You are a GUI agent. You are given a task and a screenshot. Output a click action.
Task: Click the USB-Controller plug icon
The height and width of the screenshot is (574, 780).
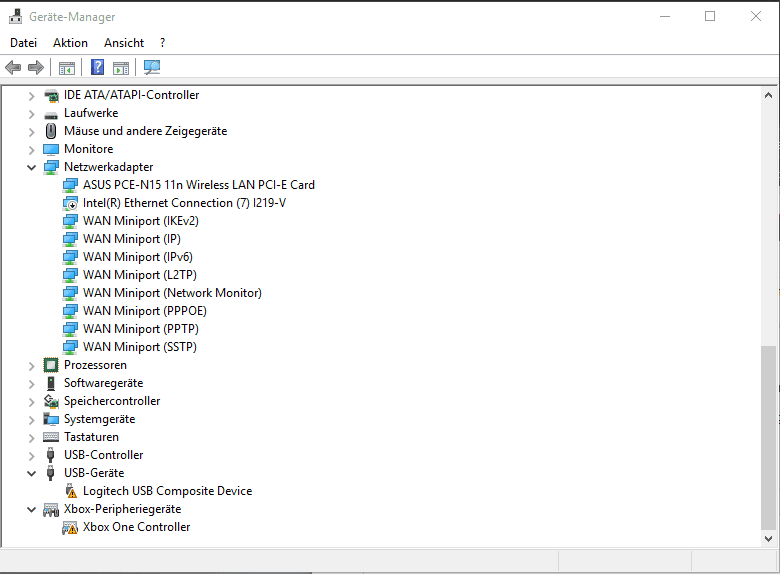[50, 455]
